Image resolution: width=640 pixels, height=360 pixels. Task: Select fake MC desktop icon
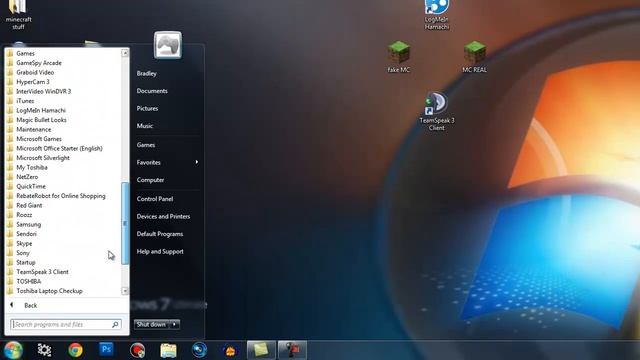(399, 57)
